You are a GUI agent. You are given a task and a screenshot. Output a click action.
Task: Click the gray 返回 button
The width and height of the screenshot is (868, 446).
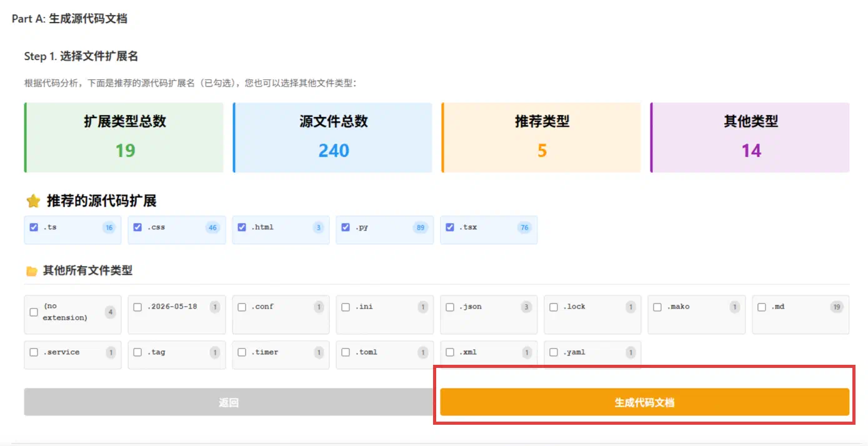229,402
